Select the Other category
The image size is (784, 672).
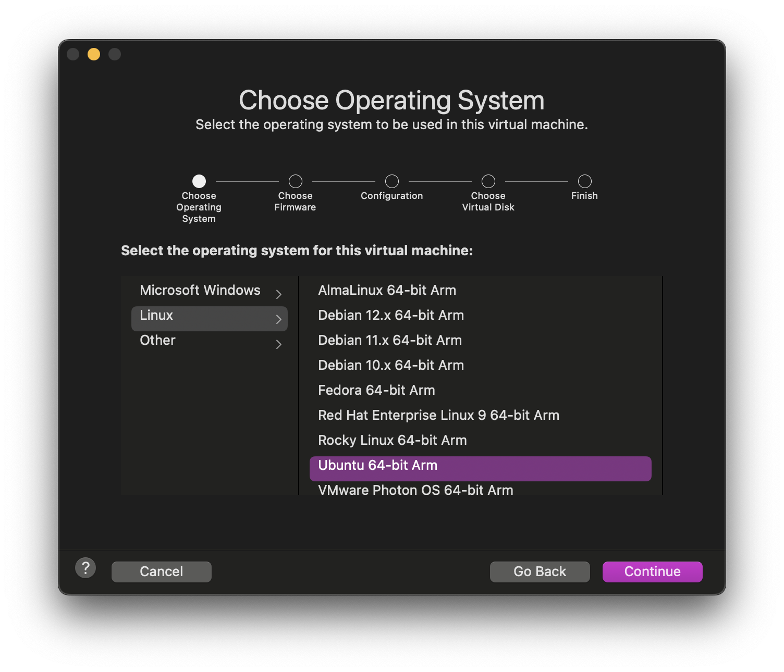coord(210,343)
